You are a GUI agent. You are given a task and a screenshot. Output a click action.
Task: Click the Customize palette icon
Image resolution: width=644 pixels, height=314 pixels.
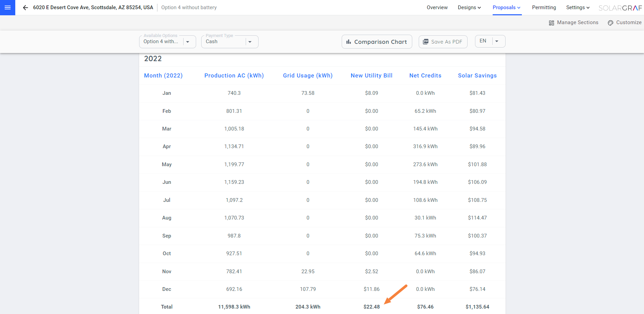(610, 23)
